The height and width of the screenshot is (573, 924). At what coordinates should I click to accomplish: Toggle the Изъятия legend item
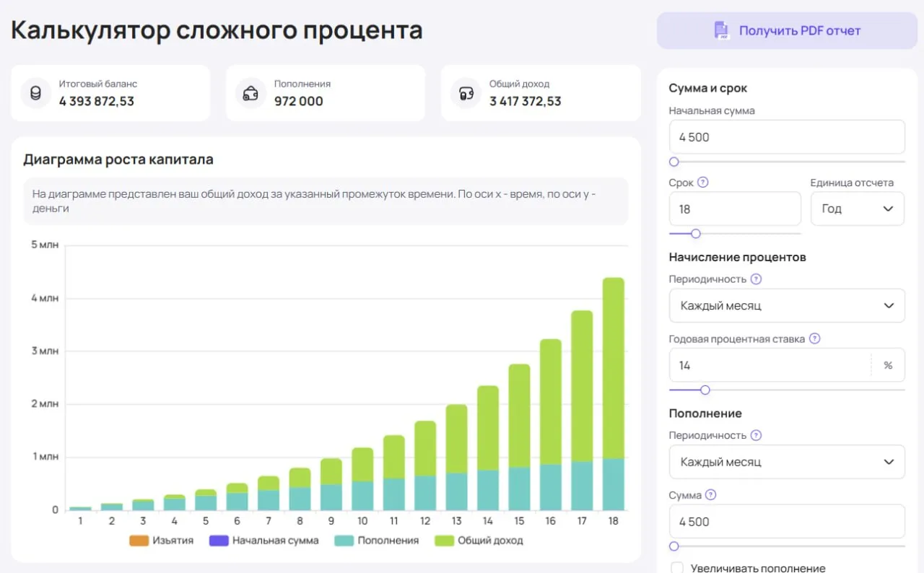[x=162, y=540]
